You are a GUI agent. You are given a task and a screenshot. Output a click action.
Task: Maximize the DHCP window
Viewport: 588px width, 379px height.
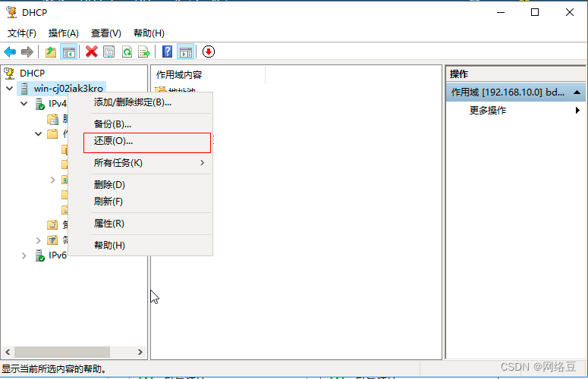(x=535, y=12)
